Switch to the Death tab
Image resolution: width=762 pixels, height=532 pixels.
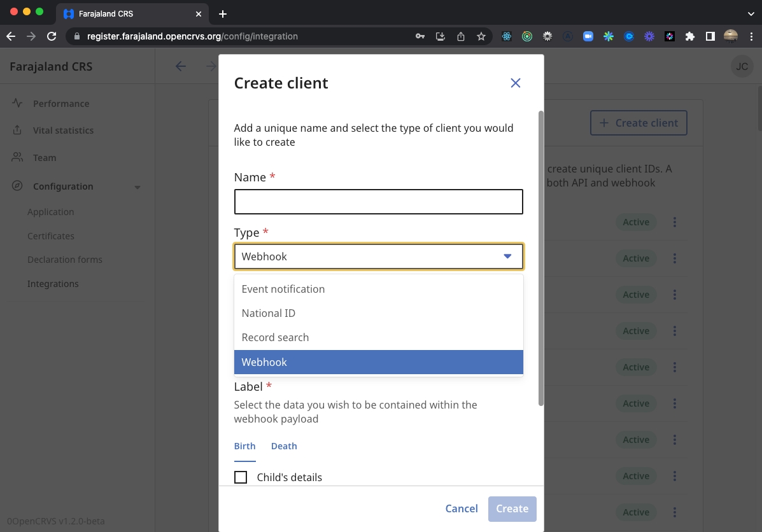tap(284, 446)
